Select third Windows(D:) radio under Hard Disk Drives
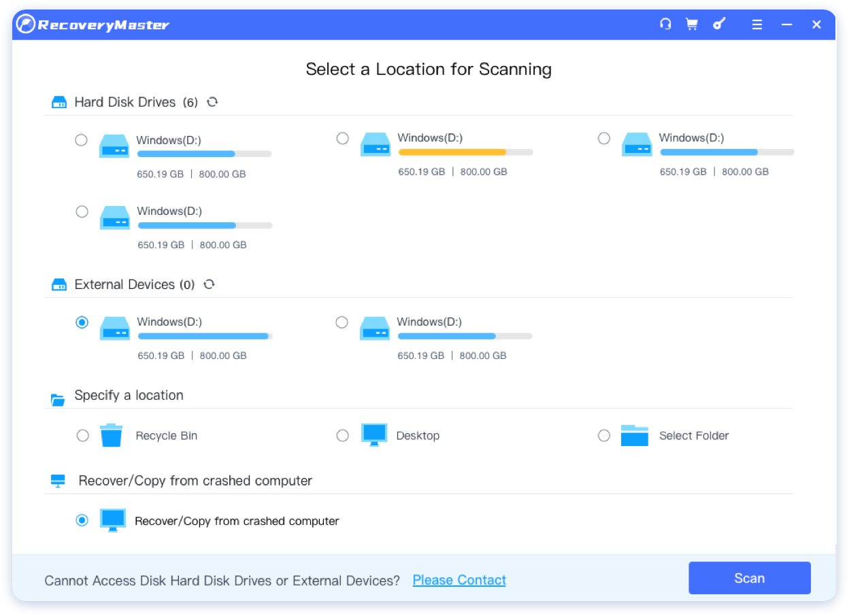 [x=604, y=139]
